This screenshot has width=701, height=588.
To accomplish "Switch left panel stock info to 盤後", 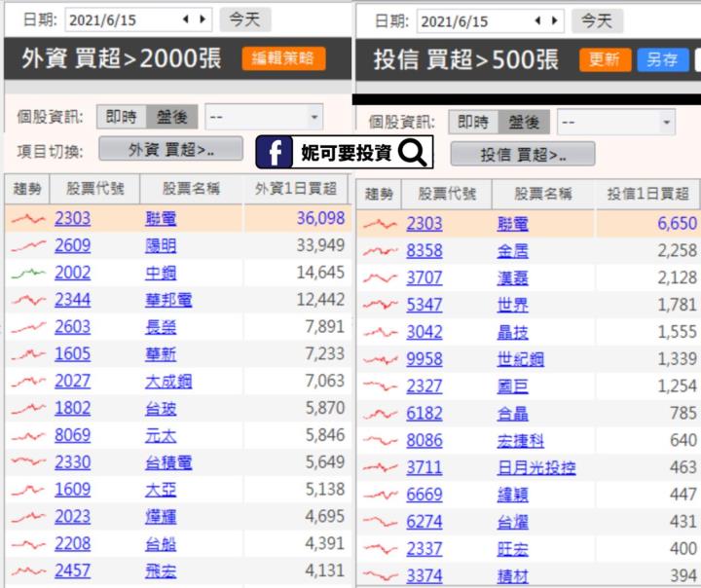I will point(172,117).
